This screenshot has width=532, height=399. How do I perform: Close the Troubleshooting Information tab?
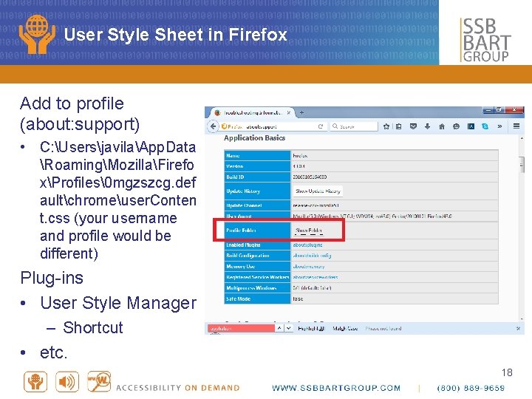click(x=288, y=112)
